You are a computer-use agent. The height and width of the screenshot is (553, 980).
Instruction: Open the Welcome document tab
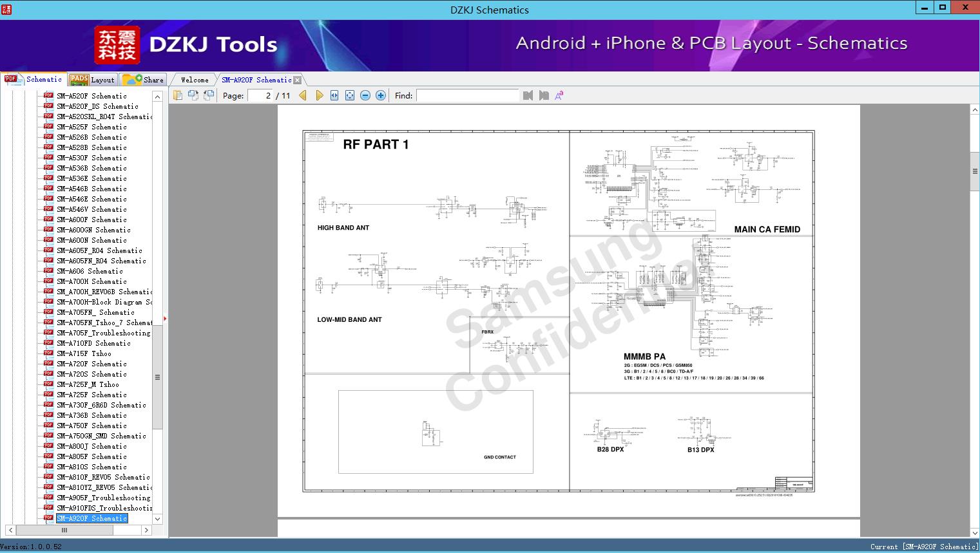click(195, 80)
